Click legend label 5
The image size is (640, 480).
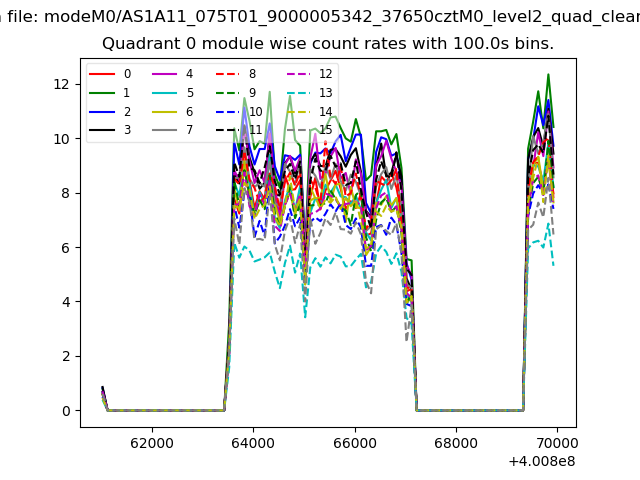click(190, 93)
